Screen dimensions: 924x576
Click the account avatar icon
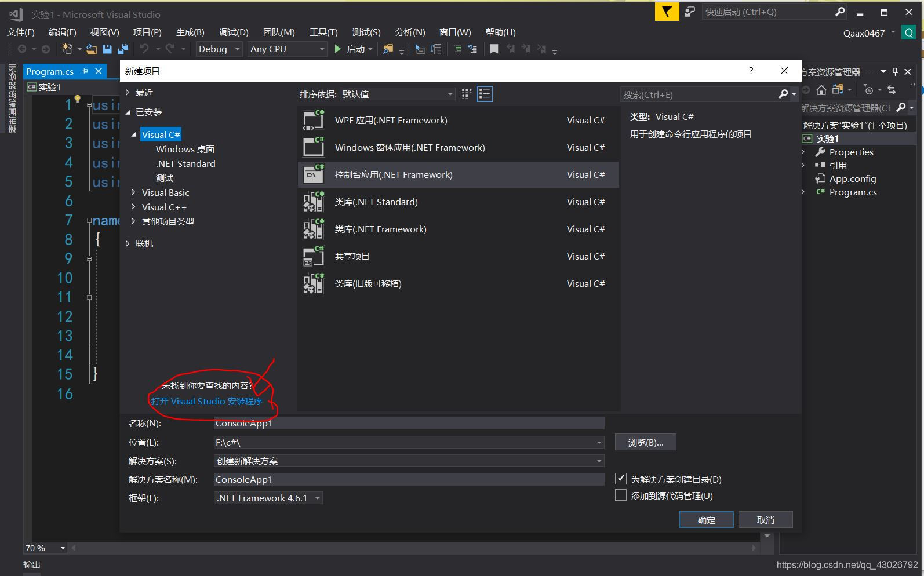pos(908,33)
